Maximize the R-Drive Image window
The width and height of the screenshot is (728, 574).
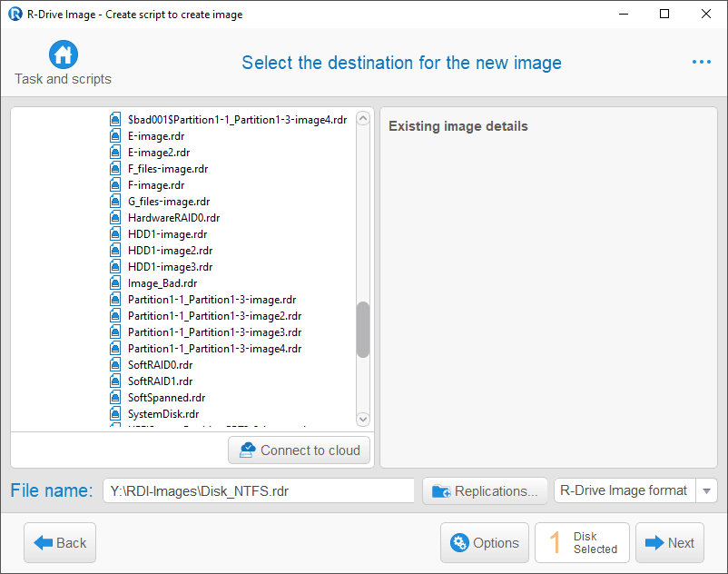[664, 14]
